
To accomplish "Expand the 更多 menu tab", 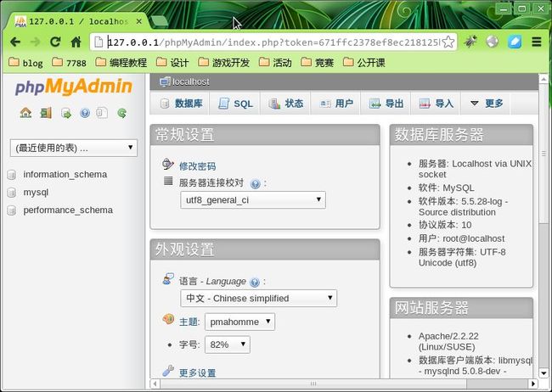I will (486, 104).
